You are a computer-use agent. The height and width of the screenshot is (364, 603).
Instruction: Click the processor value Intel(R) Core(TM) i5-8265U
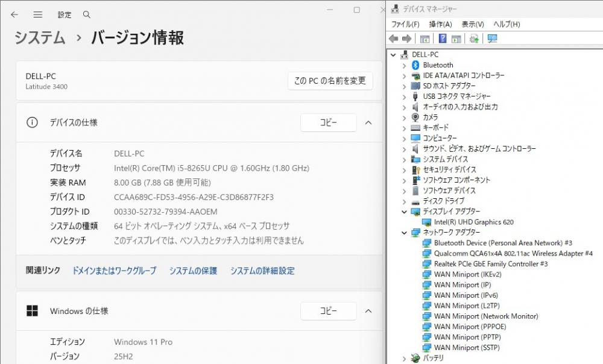tap(212, 168)
